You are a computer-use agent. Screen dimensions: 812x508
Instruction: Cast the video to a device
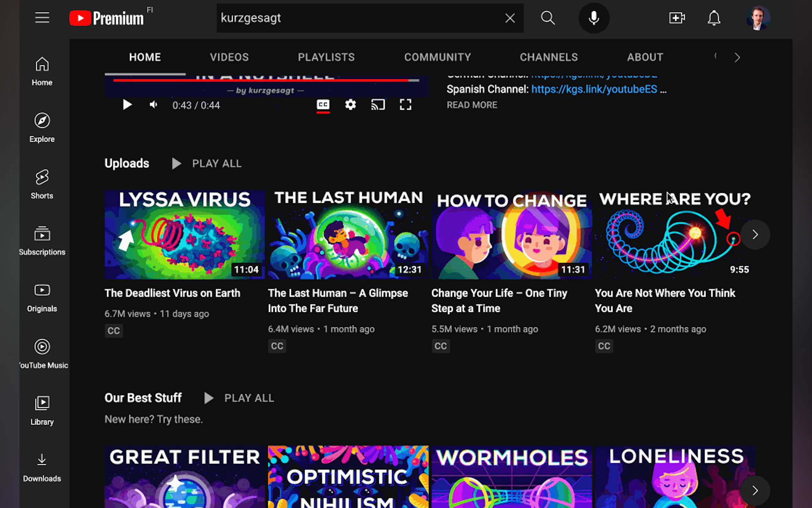378,105
